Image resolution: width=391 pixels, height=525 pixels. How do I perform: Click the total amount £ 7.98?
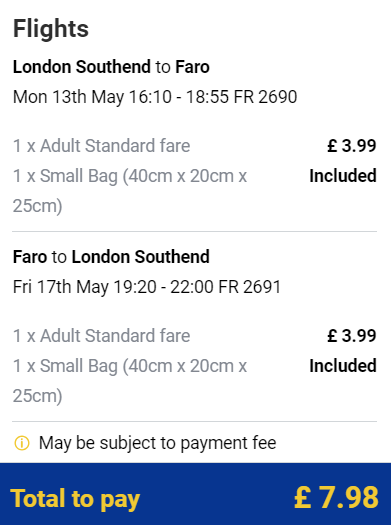336,498
